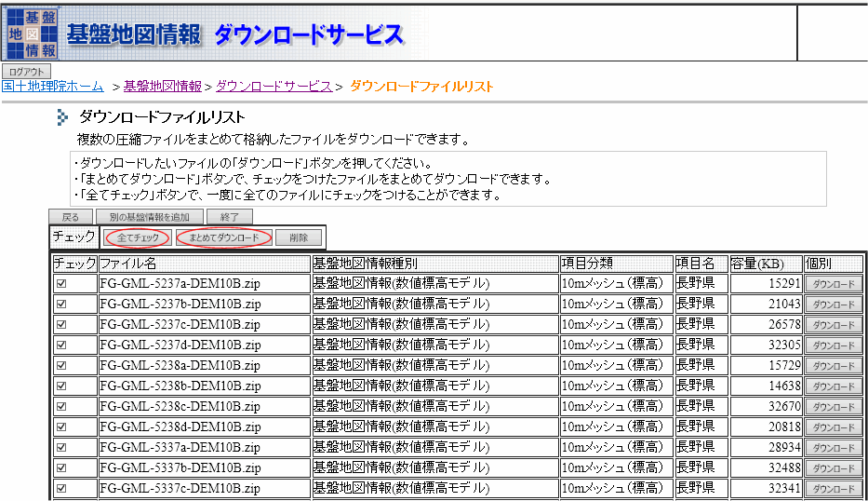Uncheck the FG-GML-5337c-DEM10B.zip row checkbox

point(61,488)
